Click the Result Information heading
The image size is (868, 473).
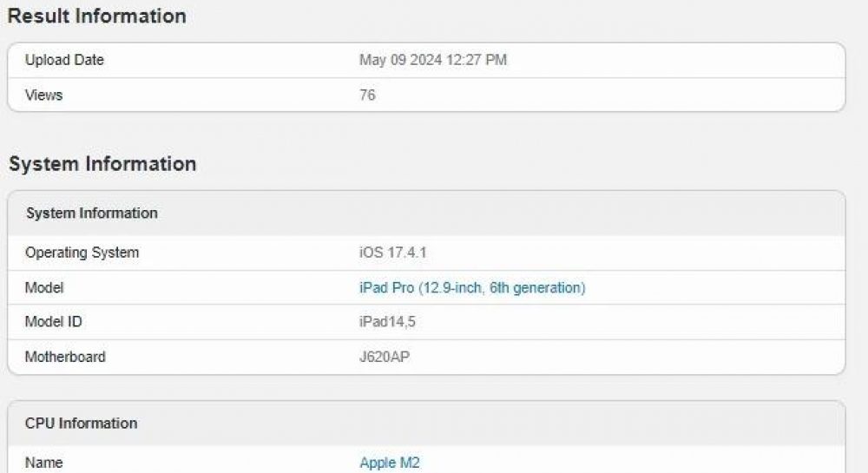[x=97, y=16]
